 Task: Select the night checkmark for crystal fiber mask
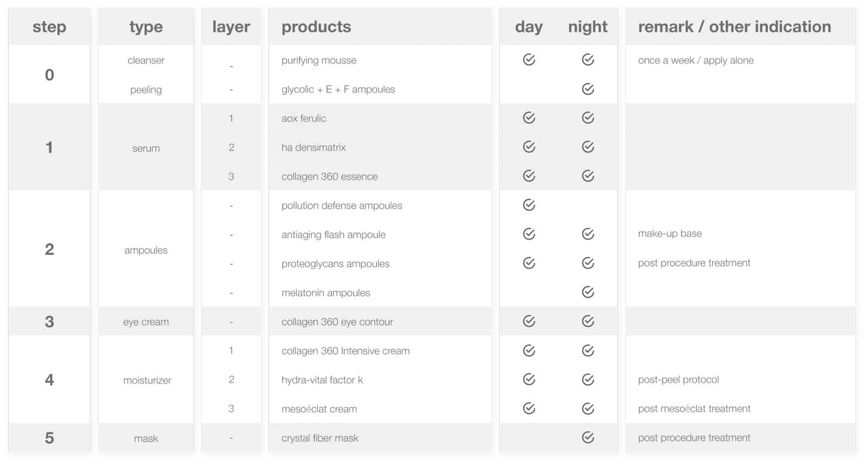[588, 437]
